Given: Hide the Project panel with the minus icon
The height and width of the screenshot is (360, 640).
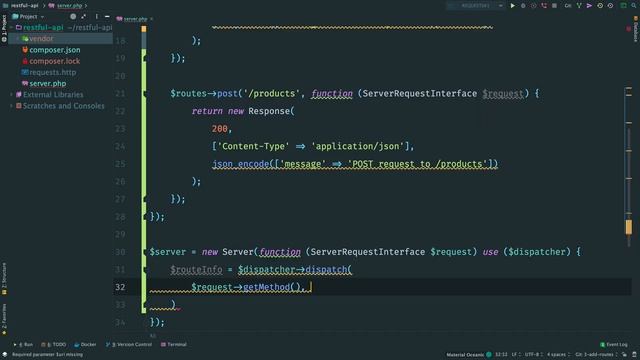Looking at the screenshot, I should (x=107, y=16).
